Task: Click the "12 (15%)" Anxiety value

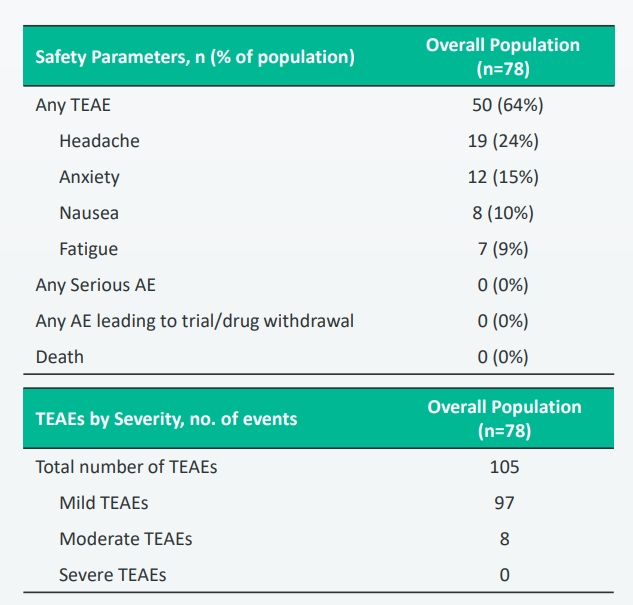Action: (x=503, y=177)
